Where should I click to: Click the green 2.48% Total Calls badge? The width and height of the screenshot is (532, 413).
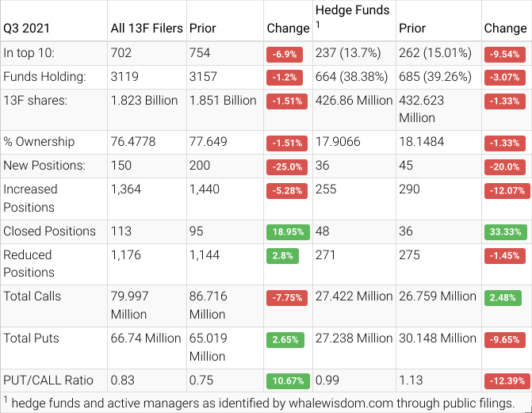(502, 297)
